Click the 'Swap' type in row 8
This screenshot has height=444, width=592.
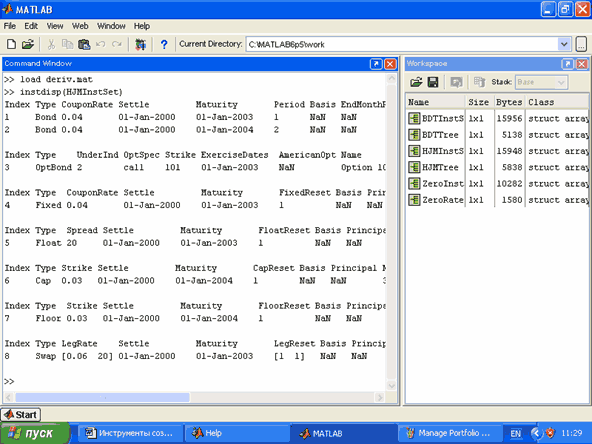tap(46, 356)
